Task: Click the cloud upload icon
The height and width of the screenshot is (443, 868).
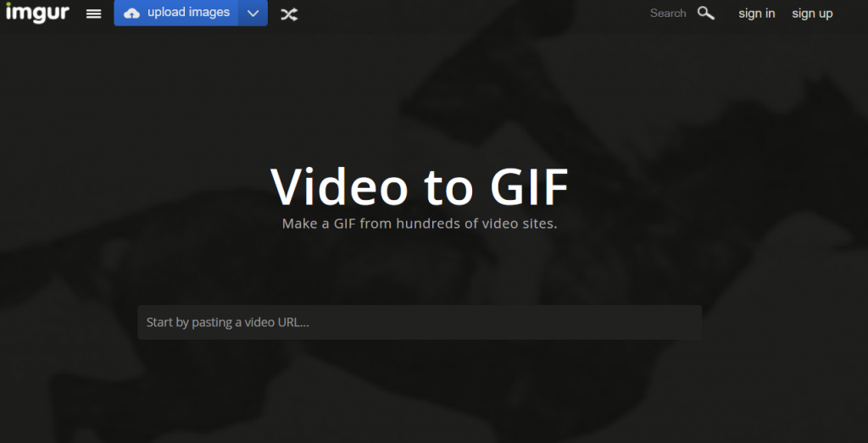Action: pyautogui.click(x=132, y=13)
